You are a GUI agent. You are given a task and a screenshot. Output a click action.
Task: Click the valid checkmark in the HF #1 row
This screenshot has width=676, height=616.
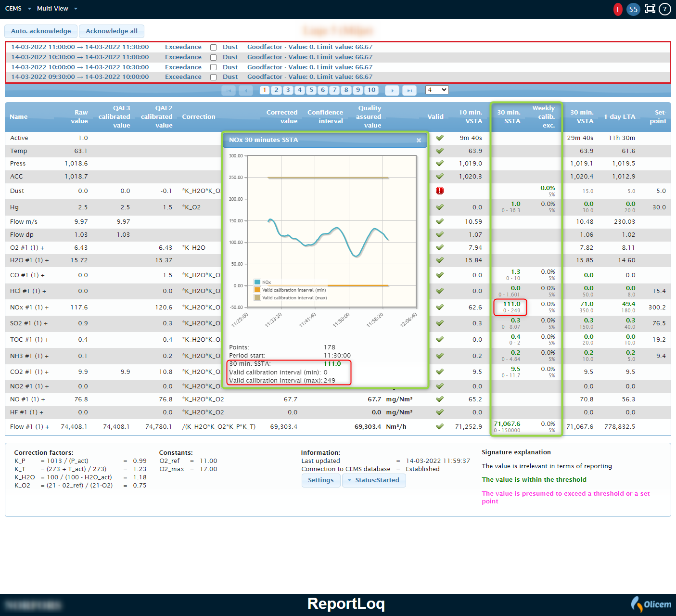click(x=439, y=412)
